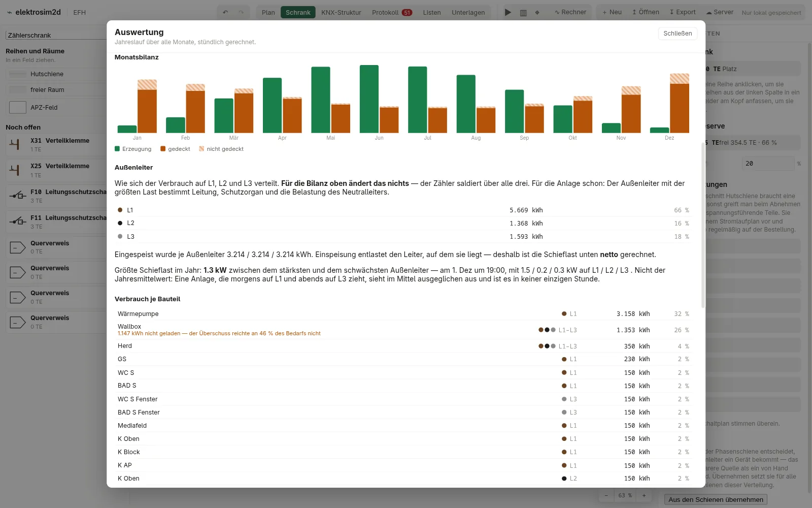The width and height of the screenshot is (812, 508).
Task: Click the Erzeugung green legend swatch
Action: pos(117,149)
